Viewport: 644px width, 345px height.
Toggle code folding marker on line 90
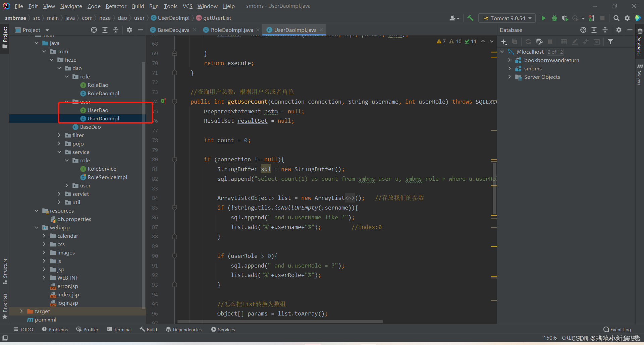click(x=174, y=256)
